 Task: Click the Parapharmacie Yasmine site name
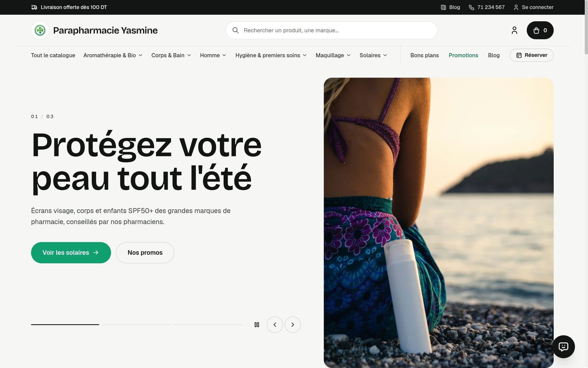(x=105, y=30)
